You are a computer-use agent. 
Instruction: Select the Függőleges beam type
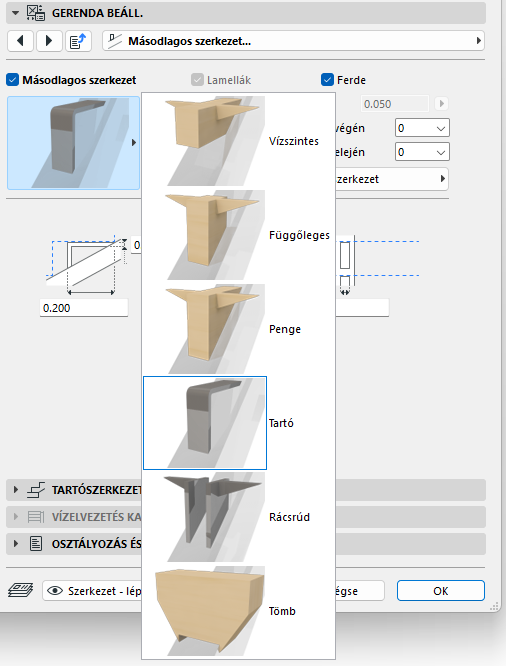[x=238, y=235]
